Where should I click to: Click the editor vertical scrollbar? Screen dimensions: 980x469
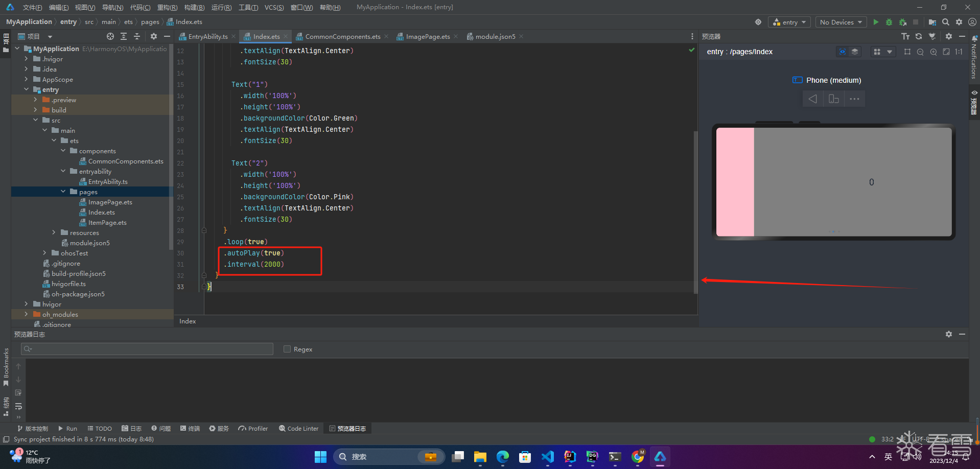click(695, 212)
